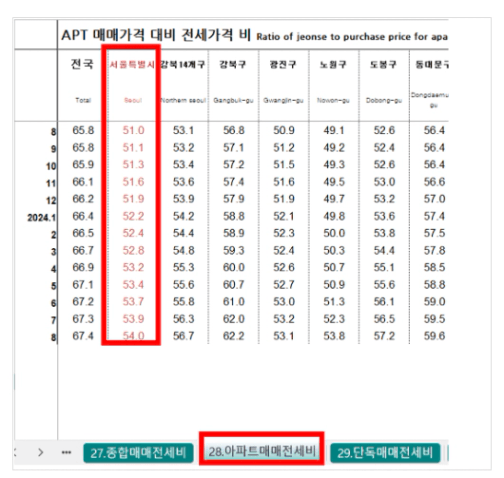This screenshot has height=478, width=504.
Task: Open the 29.단독매매전세비 sheet tab
Action: (x=385, y=453)
